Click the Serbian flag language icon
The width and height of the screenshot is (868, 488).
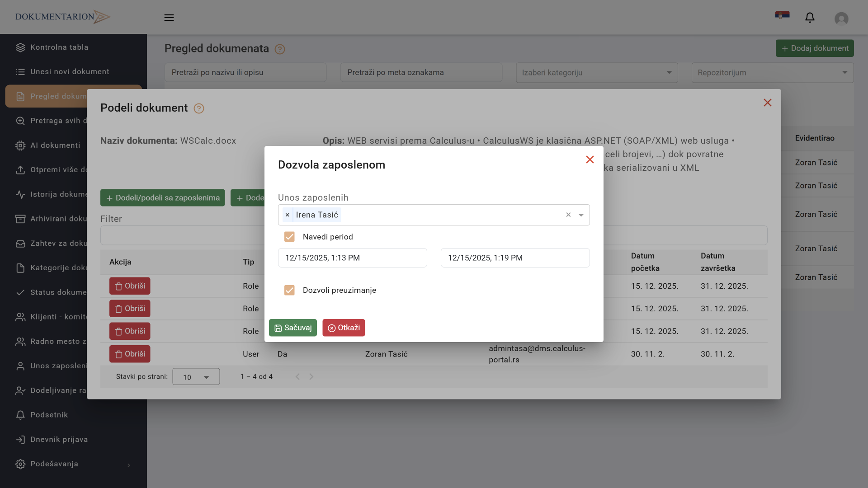pyautogui.click(x=782, y=15)
